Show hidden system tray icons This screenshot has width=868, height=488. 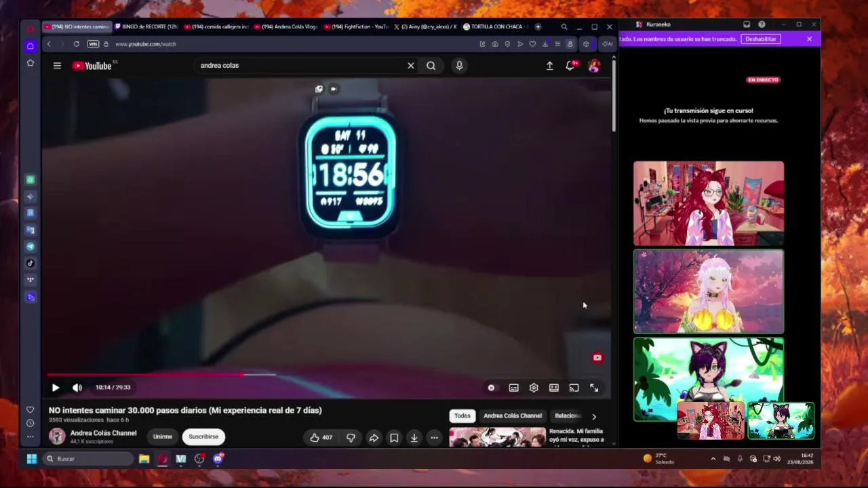click(713, 459)
